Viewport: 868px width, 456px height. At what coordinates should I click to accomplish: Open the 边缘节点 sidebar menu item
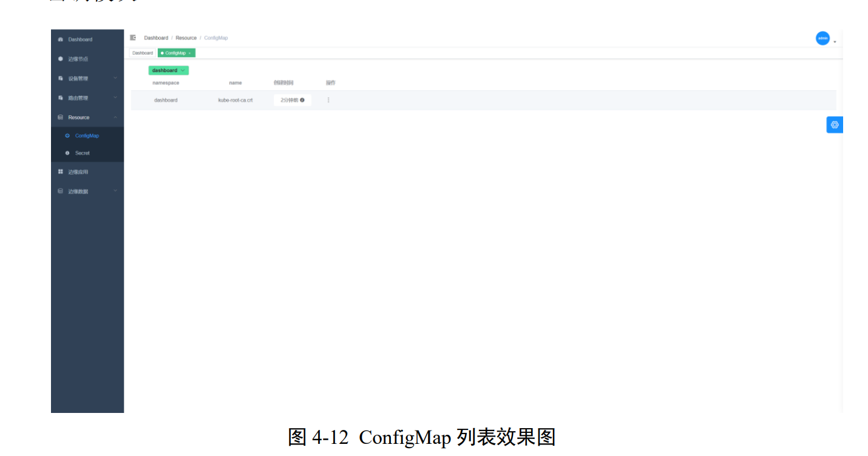pyautogui.click(x=87, y=59)
